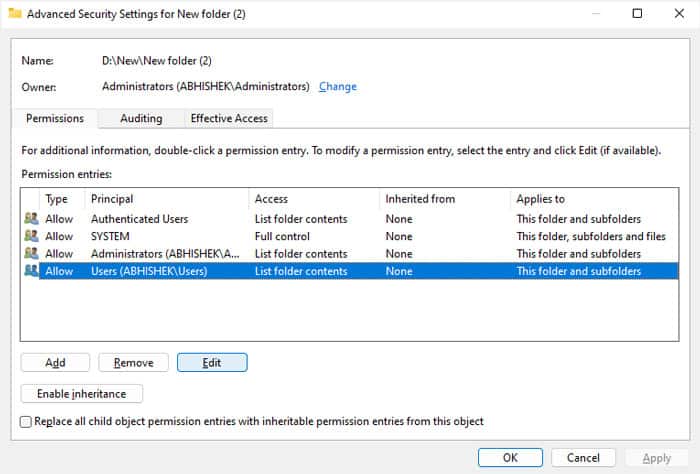Click 'This folder, subfolders and files' cell

591,236
